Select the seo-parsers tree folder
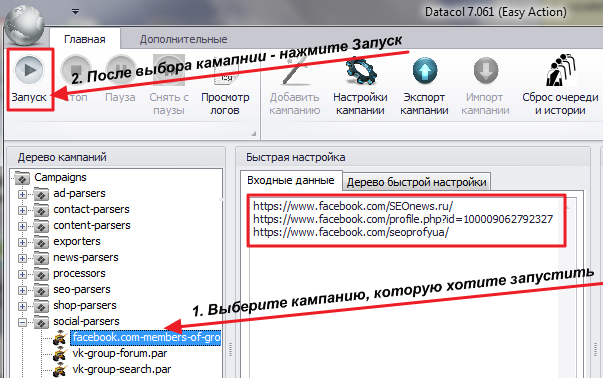This screenshot has width=603, height=378. (x=82, y=290)
